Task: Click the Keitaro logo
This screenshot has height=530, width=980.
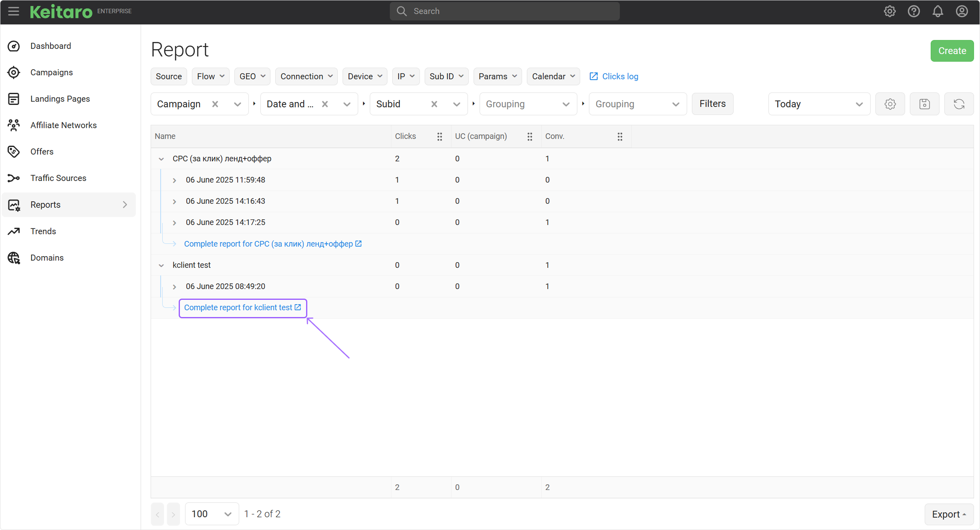Action: tap(61, 11)
